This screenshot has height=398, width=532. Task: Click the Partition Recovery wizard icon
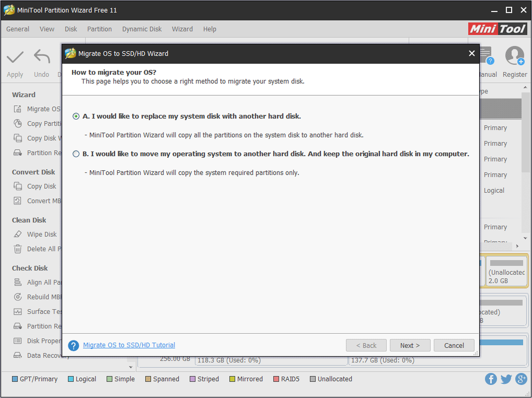18,153
